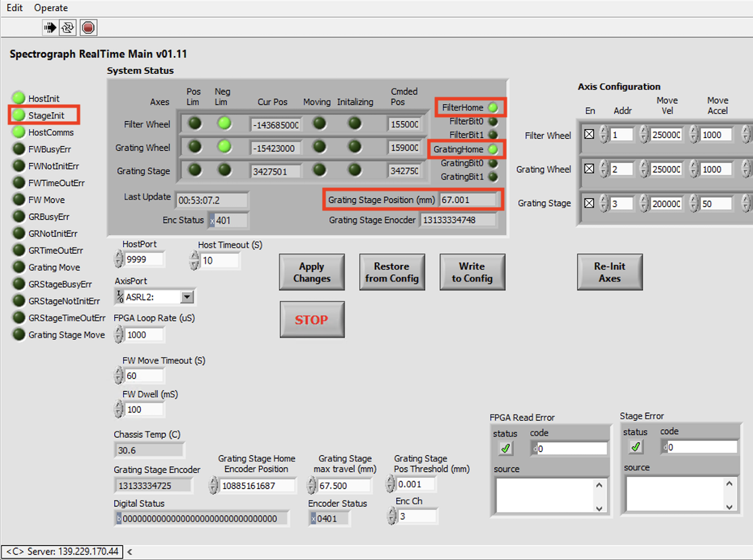
Task: Open the Operate menu
Action: (51, 8)
